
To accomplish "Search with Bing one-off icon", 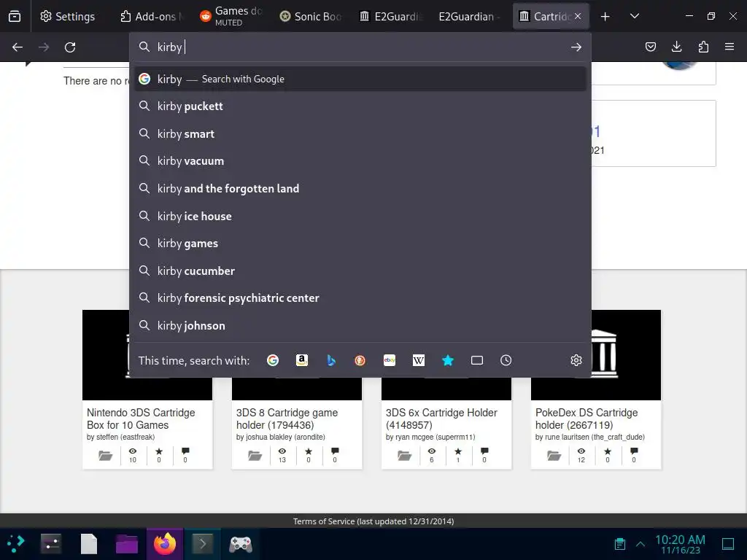I will pyautogui.click(x=331, y=360).
